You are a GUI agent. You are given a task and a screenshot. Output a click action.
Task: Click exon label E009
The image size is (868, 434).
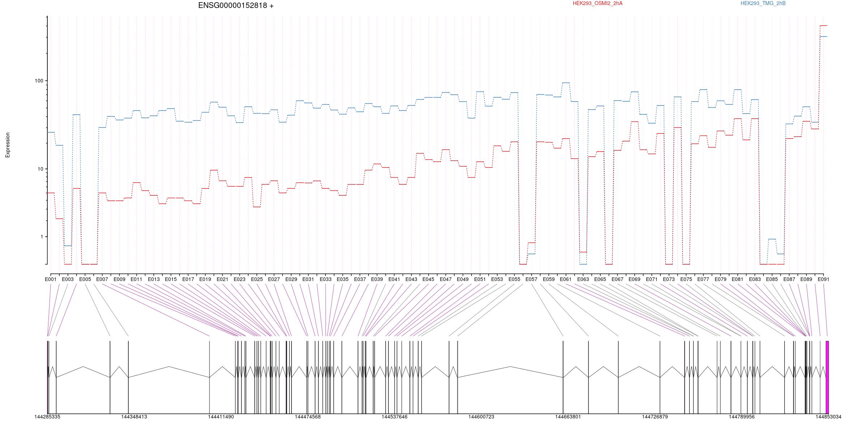pos(119,279)
